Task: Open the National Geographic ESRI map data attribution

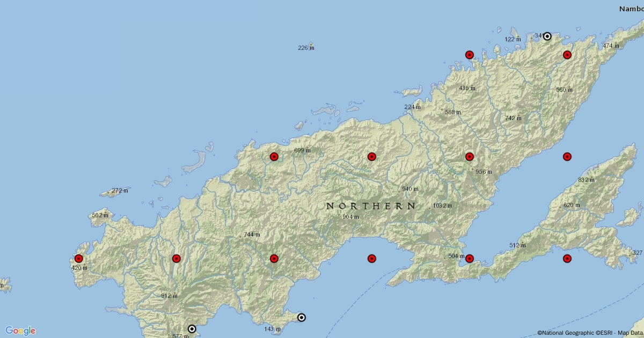Action: point(590,333)
